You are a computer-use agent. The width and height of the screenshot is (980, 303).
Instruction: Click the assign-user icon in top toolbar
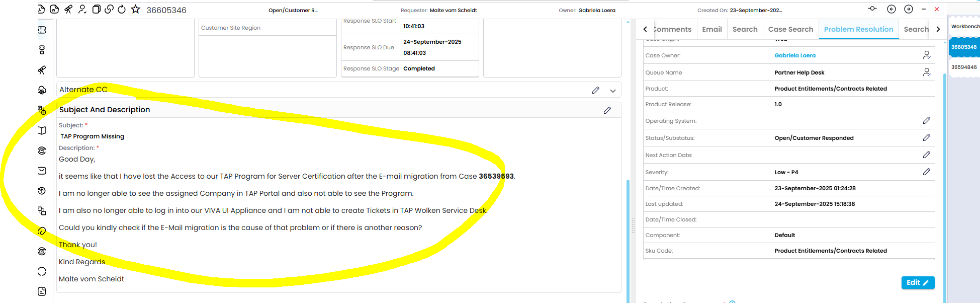tap(82, 9)
